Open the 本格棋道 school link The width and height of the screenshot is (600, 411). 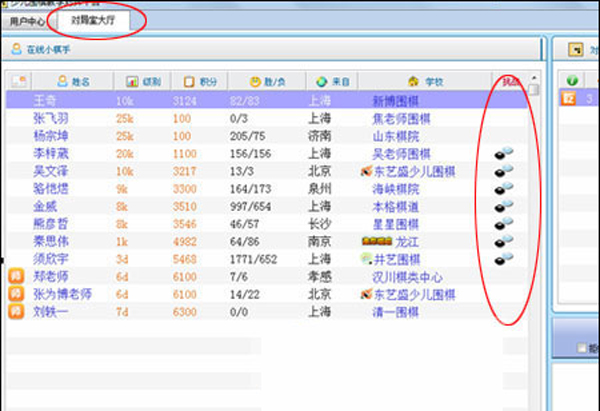(396, 207)
